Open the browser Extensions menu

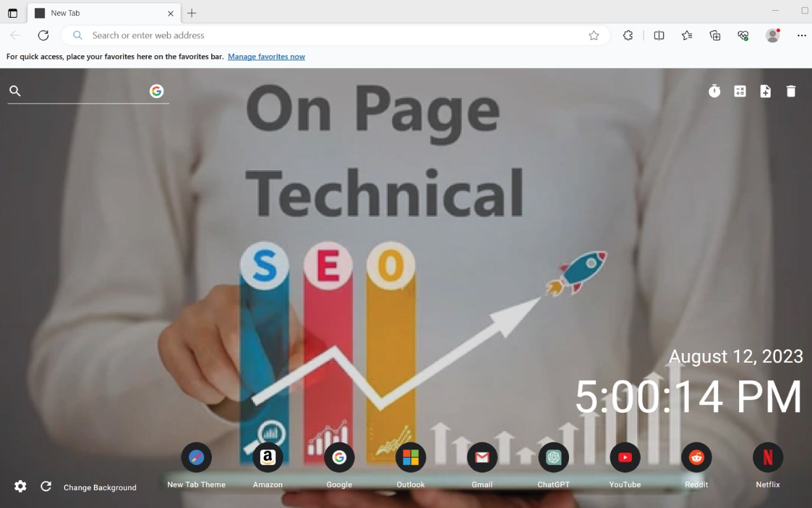pos(628,36)
